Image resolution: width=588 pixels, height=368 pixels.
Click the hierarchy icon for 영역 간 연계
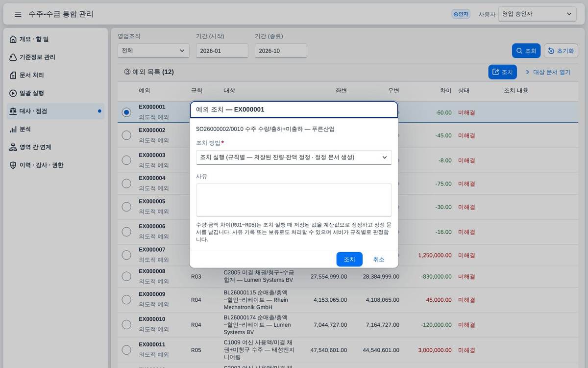point(13,147)
